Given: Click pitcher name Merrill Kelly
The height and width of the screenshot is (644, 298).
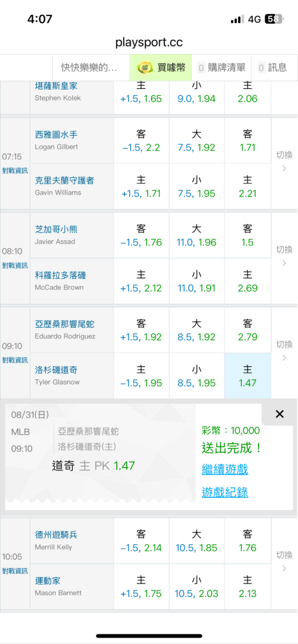Looking at the screenshot, I should [x=54, y=547].
